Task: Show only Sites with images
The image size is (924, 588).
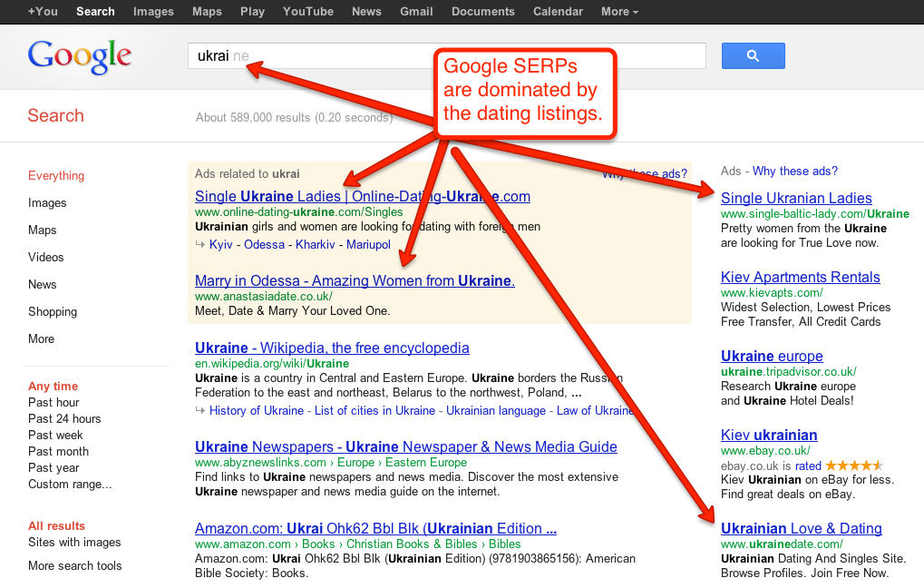Action: pos(74,542)
